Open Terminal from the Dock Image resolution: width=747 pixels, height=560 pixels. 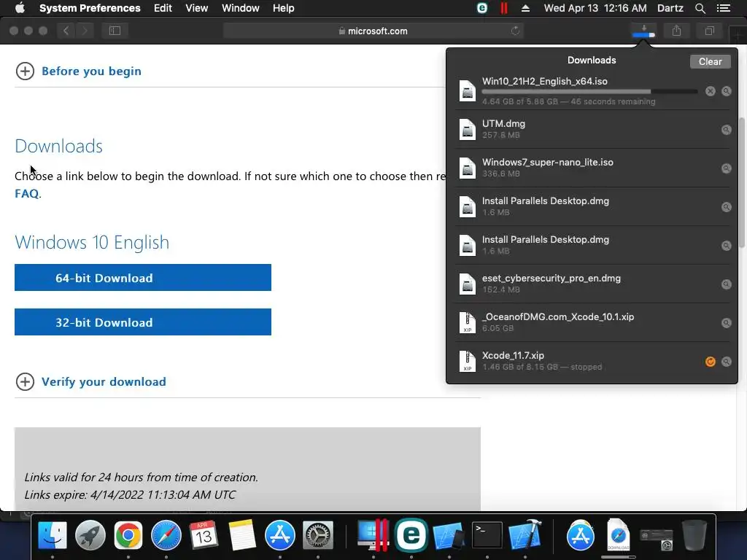pos(487,534)
